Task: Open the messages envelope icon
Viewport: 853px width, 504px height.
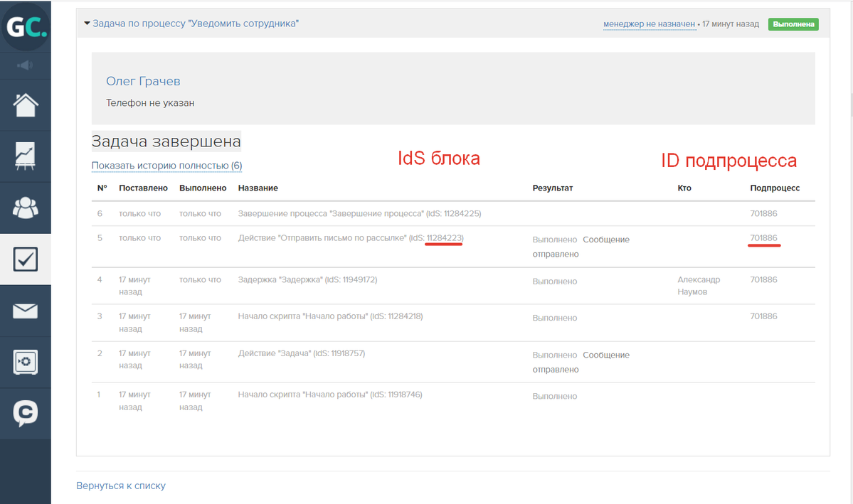Action: (x=26, y=311)
